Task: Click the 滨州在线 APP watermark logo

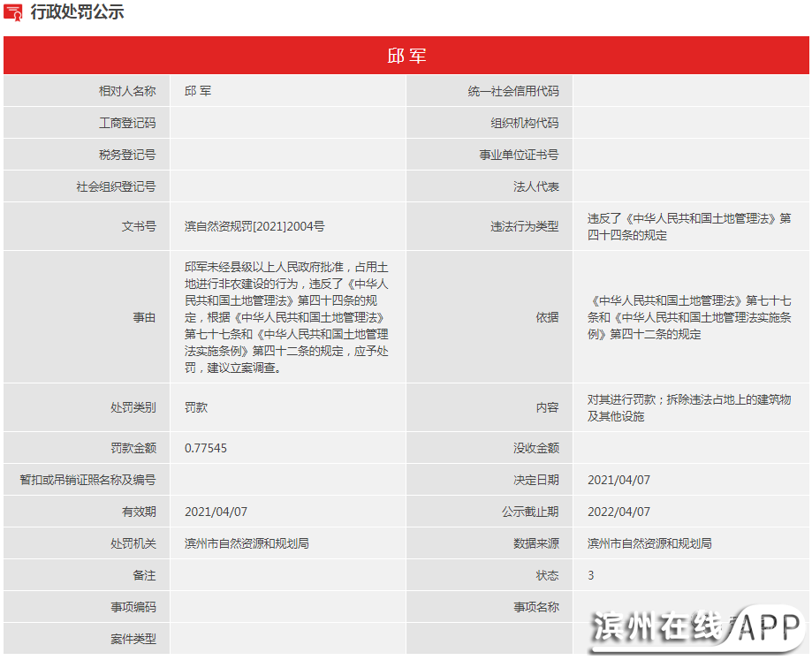Action: 696,628
